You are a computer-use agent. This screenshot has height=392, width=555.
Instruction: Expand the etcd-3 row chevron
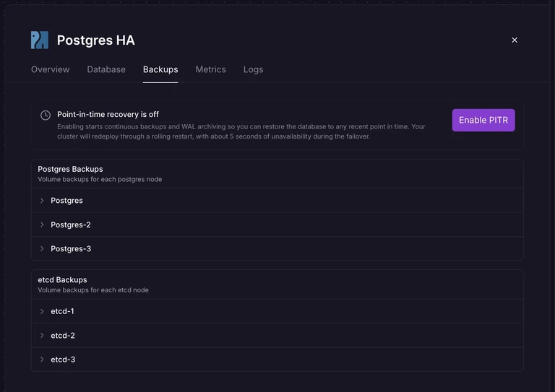pos(42,359)
